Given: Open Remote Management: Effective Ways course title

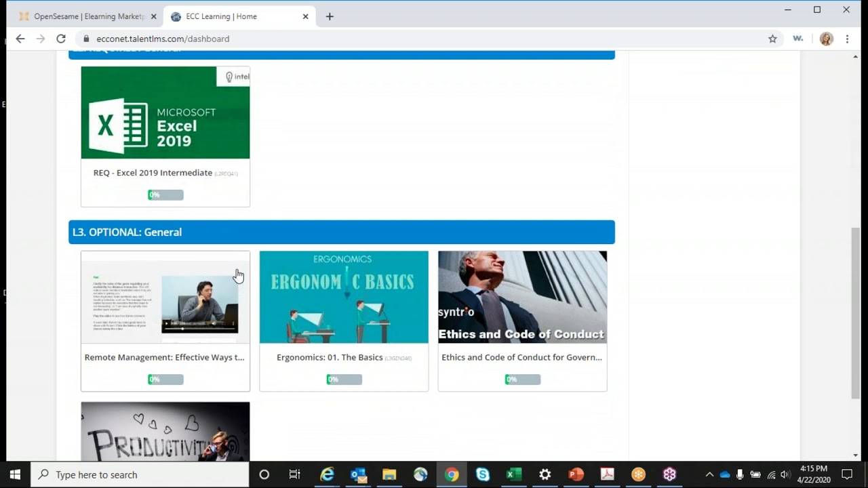Looking at the screenshot, I should click(165, 357).
